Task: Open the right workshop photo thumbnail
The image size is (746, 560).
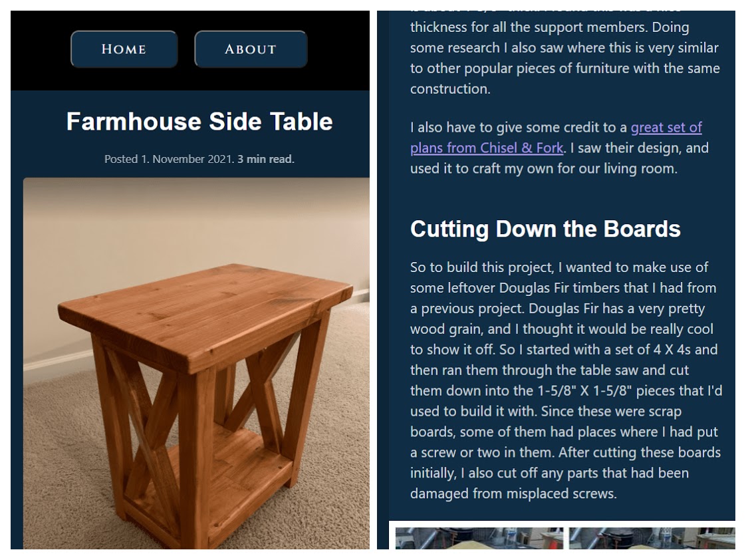Action: 652,539
